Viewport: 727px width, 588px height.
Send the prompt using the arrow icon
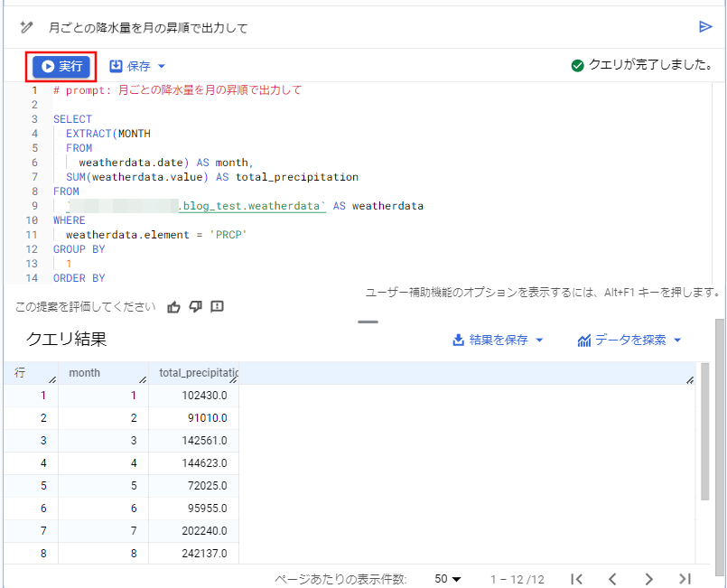(x=706, y=27)
